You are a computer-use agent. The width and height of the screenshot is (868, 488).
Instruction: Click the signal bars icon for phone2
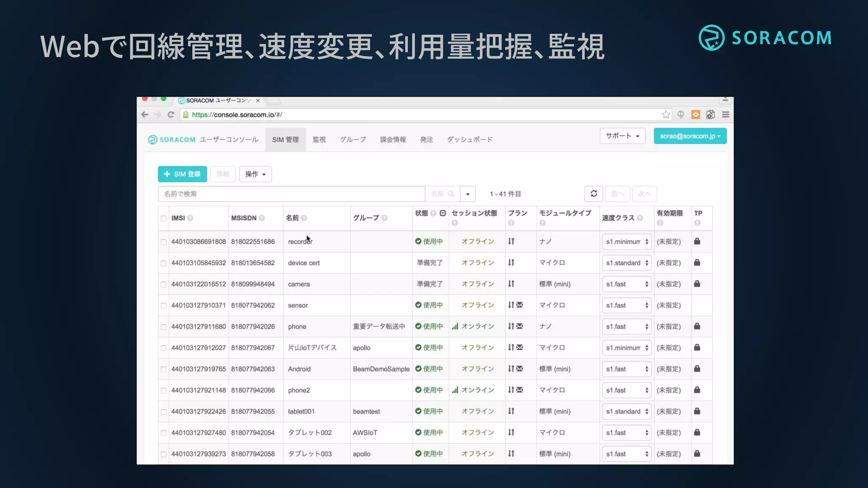pyautogui.click(x=455, y=390)
